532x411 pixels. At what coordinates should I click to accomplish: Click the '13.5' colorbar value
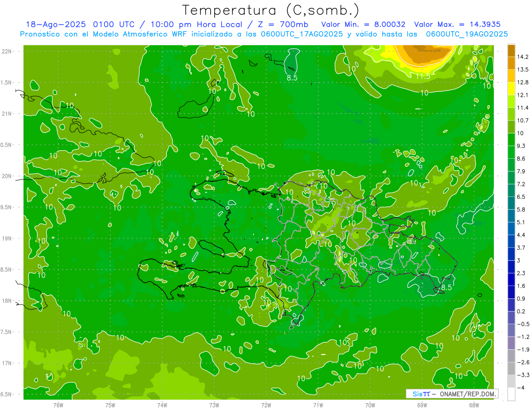pos(522,70)
